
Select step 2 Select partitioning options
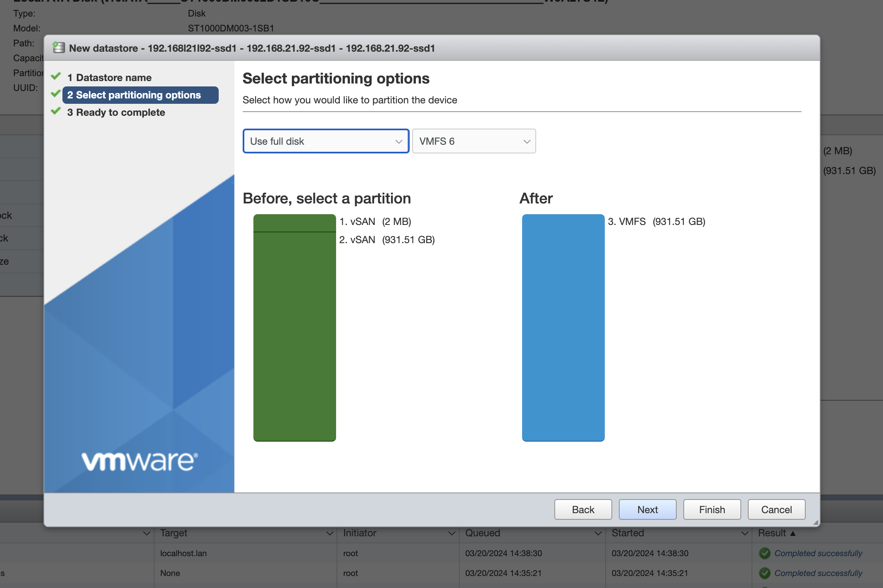(x=140, y=95)
